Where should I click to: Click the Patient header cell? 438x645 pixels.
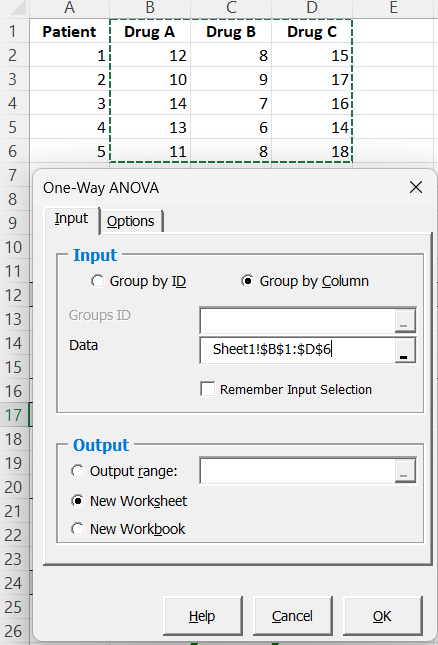click(x=70, y=31)
